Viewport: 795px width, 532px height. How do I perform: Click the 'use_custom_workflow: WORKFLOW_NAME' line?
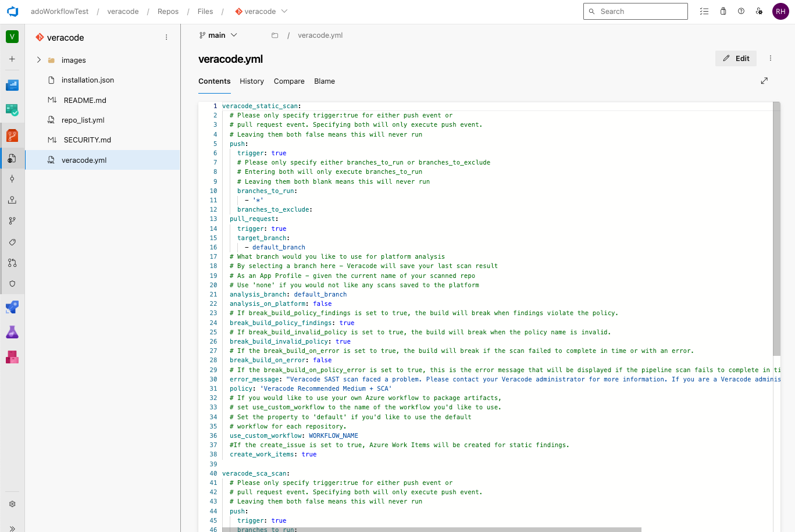tap(294, 435)
